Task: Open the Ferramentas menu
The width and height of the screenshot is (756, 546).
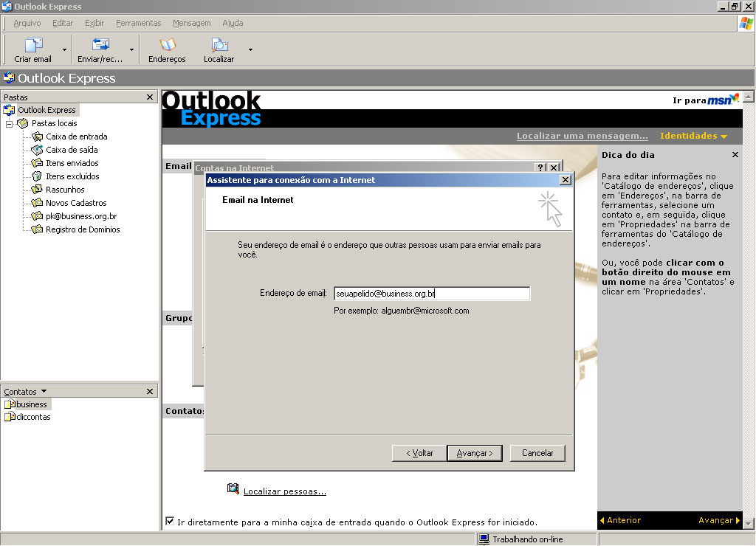Action: 138,23
